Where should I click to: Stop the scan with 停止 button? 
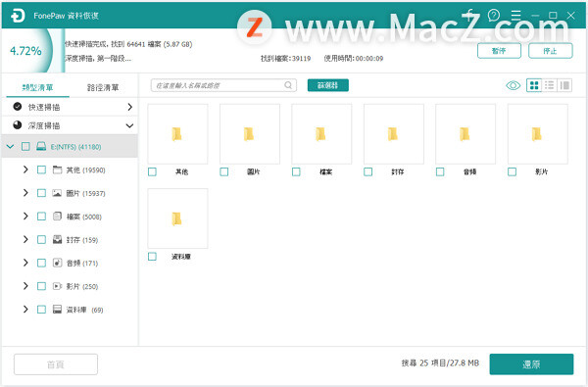[551, 51]
